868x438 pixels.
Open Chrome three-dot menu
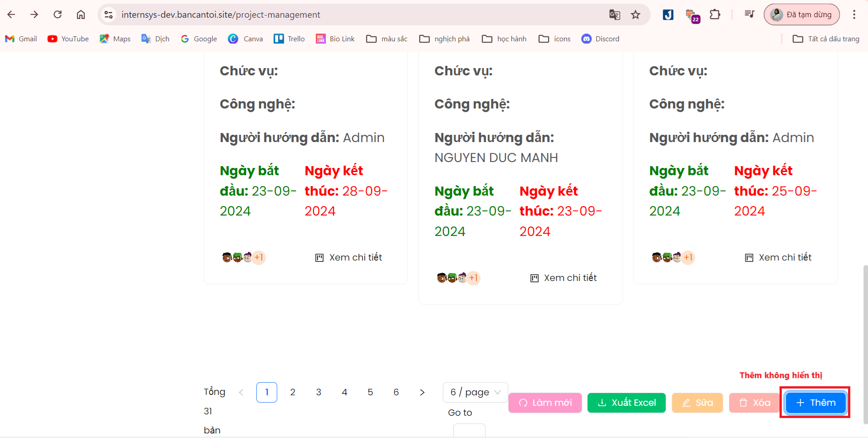pos(854,15)
